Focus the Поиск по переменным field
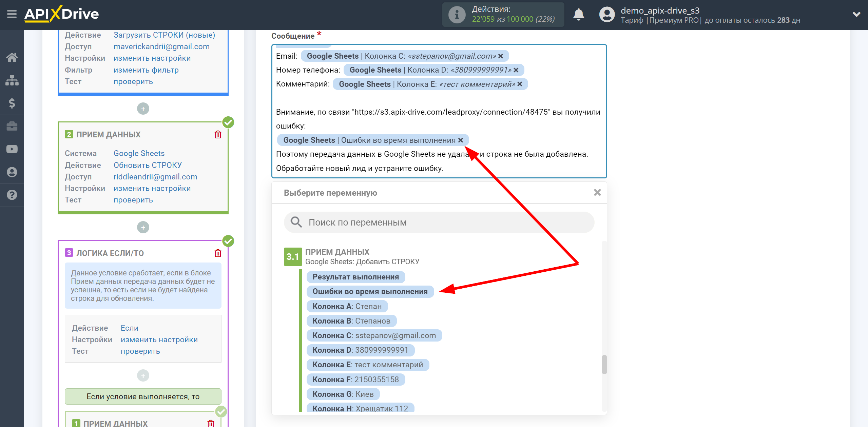Viewport: 868px width, 427px height. 439,222
